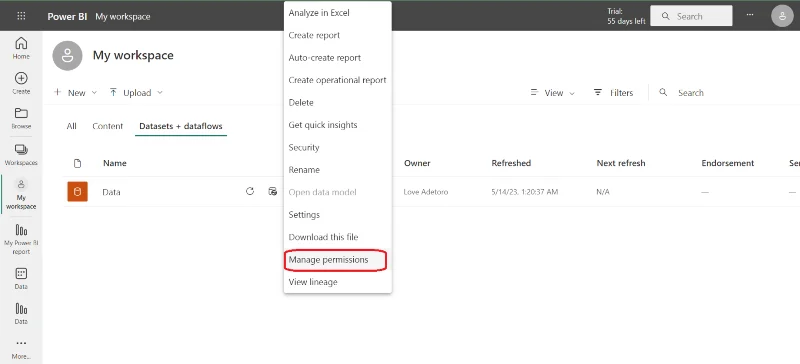Select Create report menu entry
The width and height of the screenshot is (800, 364).
coord(338,35)
